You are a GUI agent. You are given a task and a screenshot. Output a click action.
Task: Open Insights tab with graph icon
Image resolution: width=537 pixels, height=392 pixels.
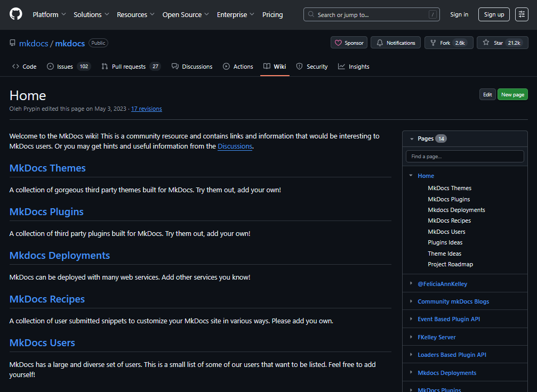point(354,67)
